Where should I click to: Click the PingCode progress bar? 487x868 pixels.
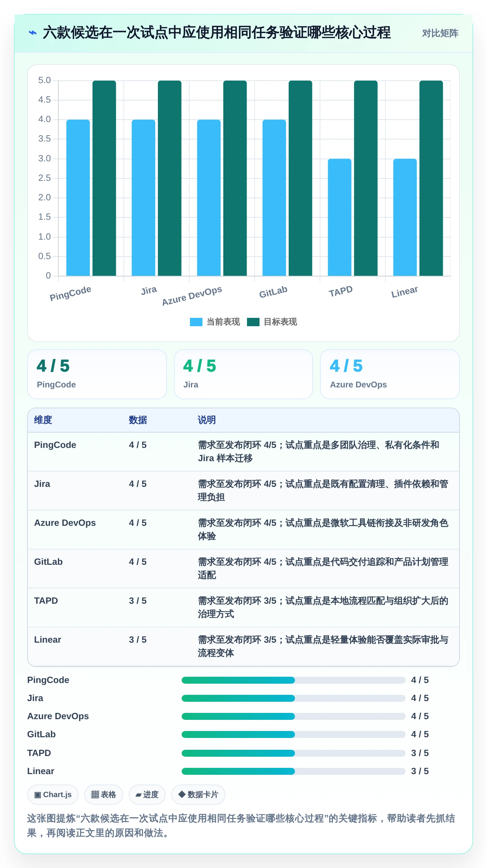coord(294,680)
